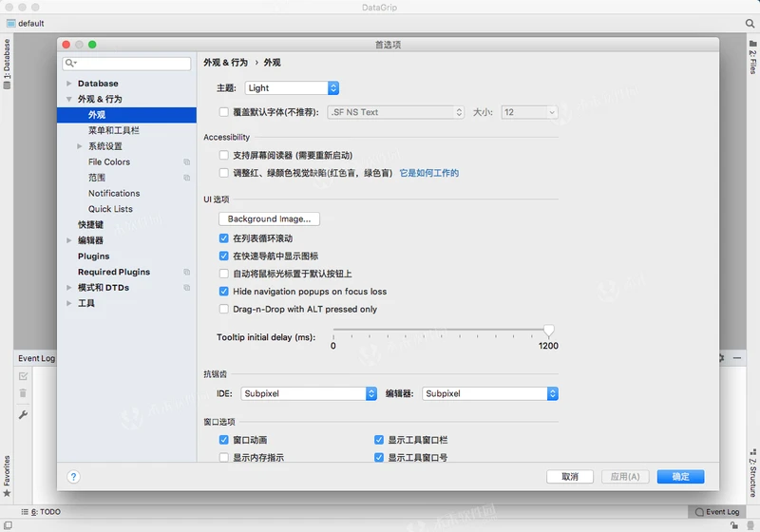Open the TODO tool window tab
Screen dimensions: 760x532
click(41, 512)
